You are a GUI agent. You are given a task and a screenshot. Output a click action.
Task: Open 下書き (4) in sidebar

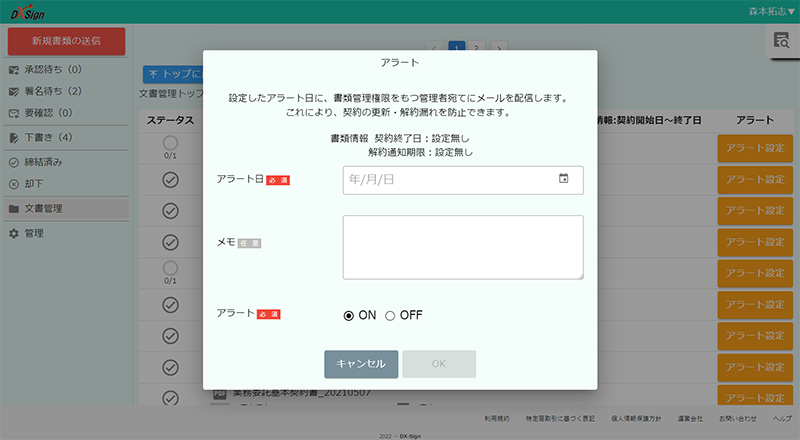(x=66, y=137)
